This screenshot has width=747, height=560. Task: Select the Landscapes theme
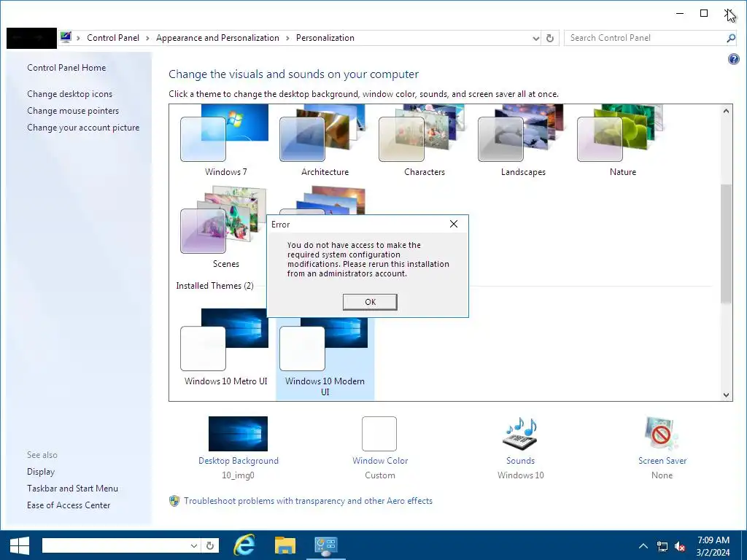tap(523, 141)
